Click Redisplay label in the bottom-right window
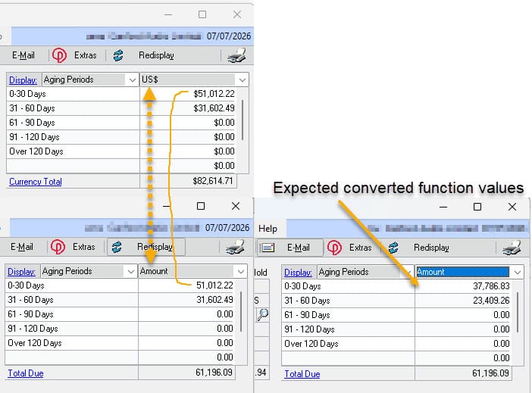532x393 pixels. [x=431, y=248]
